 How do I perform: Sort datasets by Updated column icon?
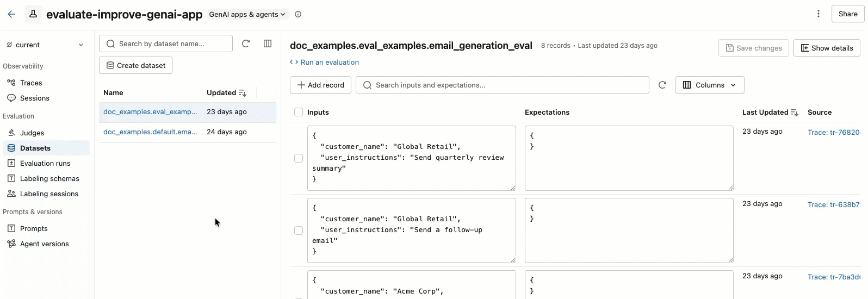coord(243,93)
